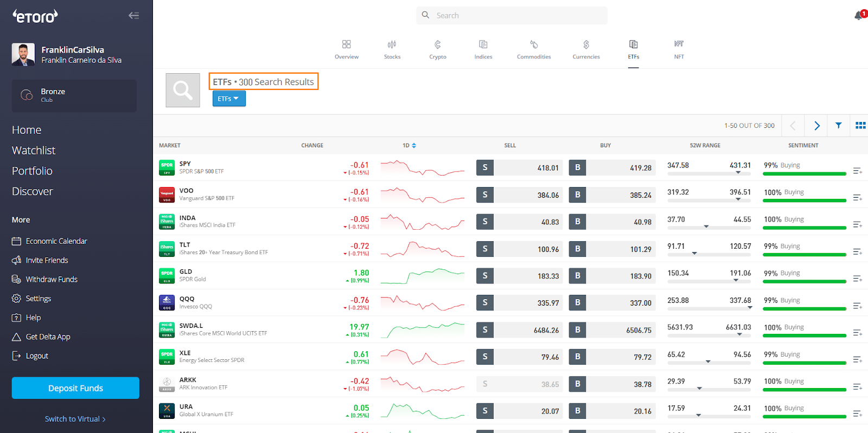This screenshot has width=868, height=433.
Task: Open Economic Calendar
Action: (49, 241)
